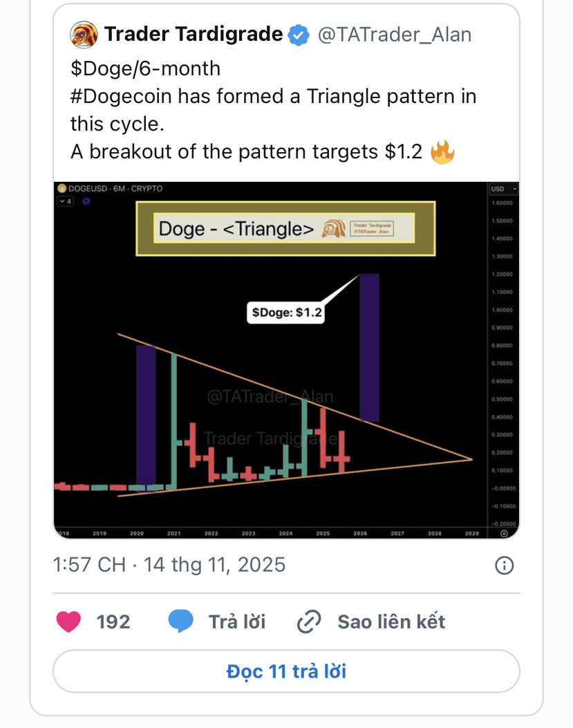Click the Dogecoin symbol icon on chart
This screenshot has width=573, height=728.
click(62, 188)
